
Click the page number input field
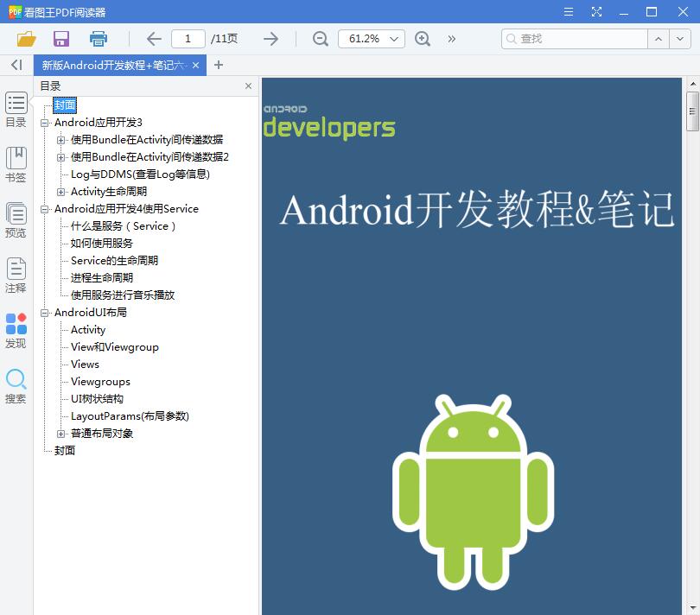[x=188, y=39]
